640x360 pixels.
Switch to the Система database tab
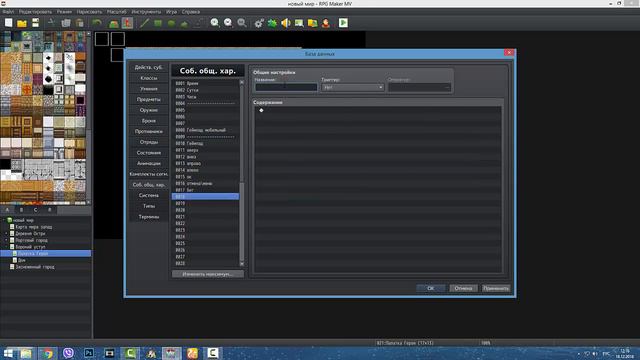pos(149,195)
